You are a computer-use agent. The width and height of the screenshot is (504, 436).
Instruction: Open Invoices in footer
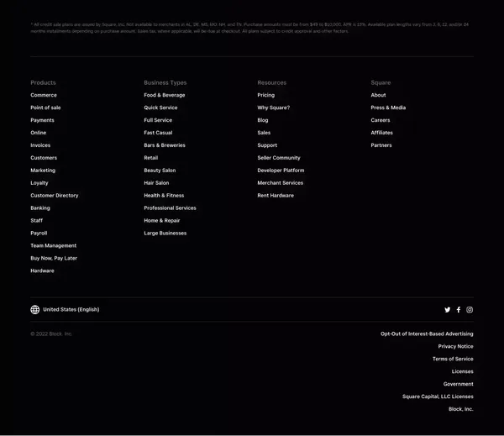pyautogui.click(x=40, y=145)
